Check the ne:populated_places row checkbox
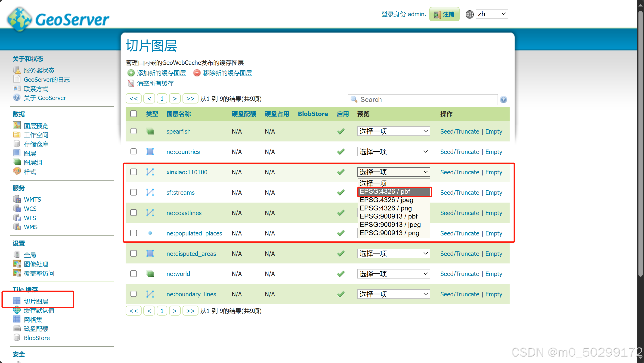Viewport: 644px width, 363px height. coord(133,233)
